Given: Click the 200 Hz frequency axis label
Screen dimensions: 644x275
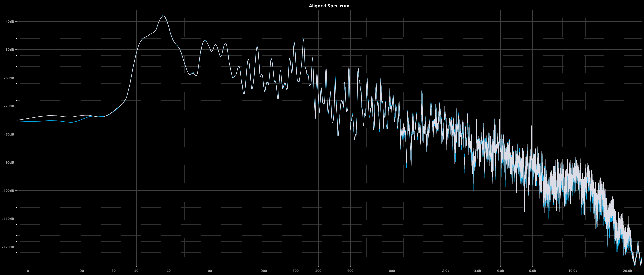Looking at the screenshot, I should point(264,271).
